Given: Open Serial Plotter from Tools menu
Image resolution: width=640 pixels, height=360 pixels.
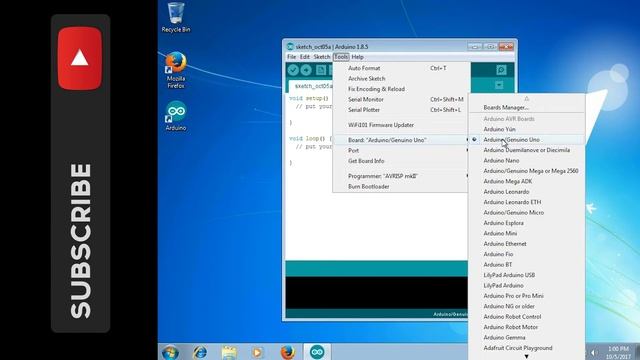Looking at the screenshot, I should coord(401,110).
